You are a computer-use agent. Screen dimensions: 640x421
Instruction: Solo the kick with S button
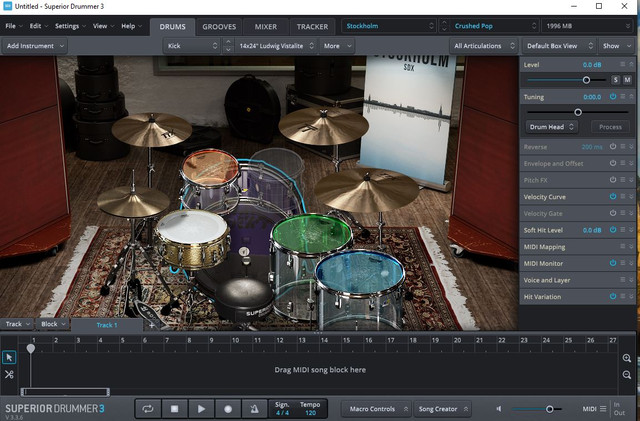pos(616,80)
